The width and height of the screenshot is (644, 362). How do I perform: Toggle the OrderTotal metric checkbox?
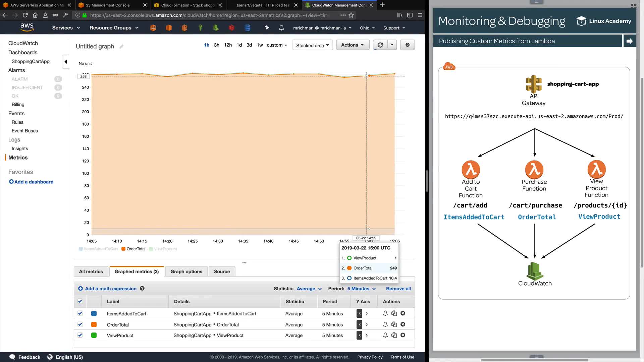pos(80,324)
